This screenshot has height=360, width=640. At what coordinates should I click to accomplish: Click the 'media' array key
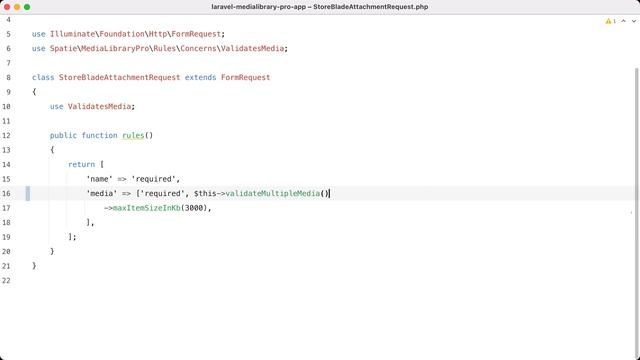(x=102, y=193)
